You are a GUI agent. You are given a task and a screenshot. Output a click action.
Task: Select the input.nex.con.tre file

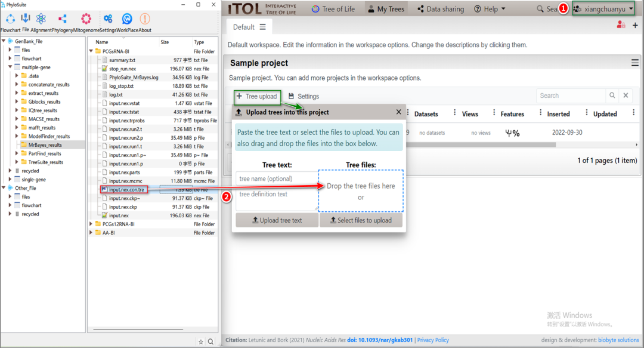coord(126,190)
